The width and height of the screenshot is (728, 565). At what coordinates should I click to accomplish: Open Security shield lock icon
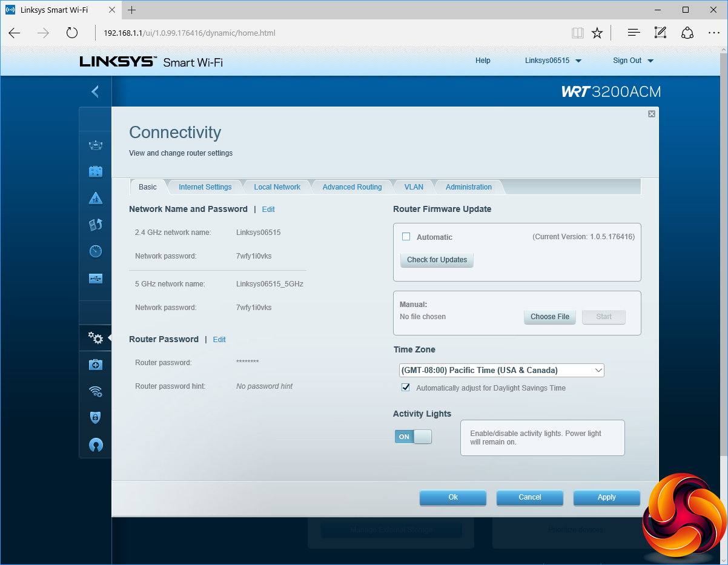[95, 418]
